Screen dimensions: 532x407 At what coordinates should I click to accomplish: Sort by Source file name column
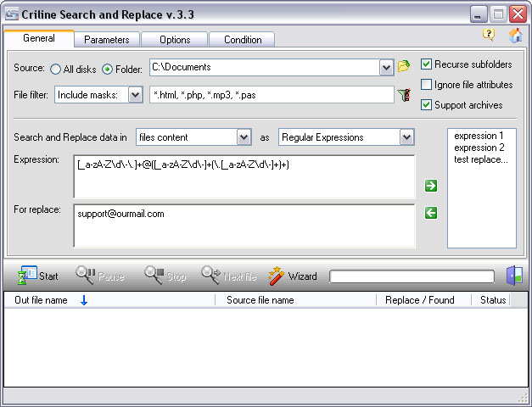click(295, 300)
